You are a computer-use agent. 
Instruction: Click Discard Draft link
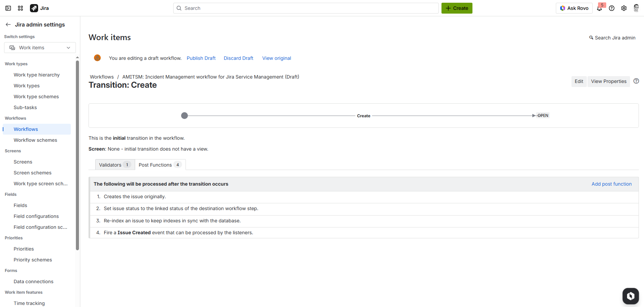pos(239,58)
